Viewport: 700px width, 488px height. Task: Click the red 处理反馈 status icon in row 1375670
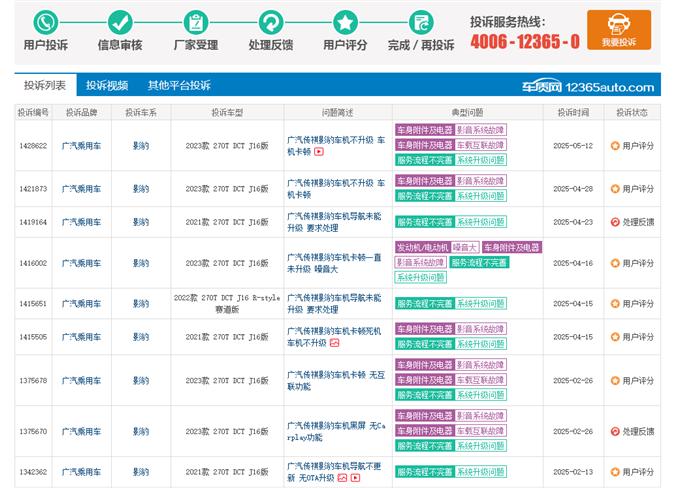[615, 431]
